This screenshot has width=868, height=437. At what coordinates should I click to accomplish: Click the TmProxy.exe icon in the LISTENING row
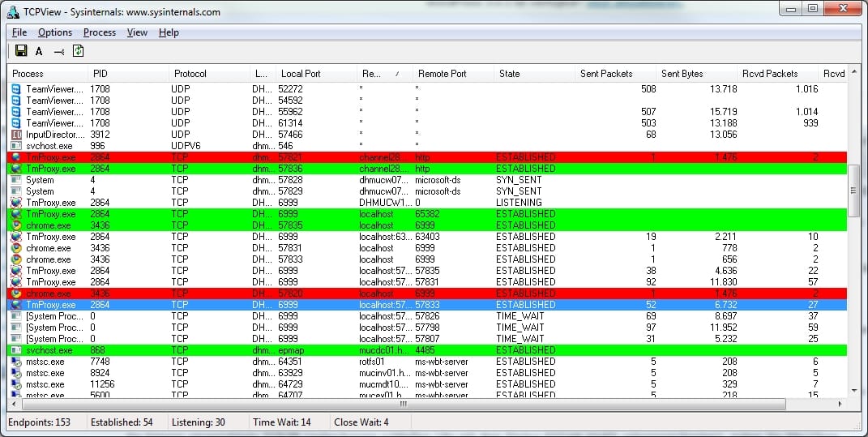[16, 203]
